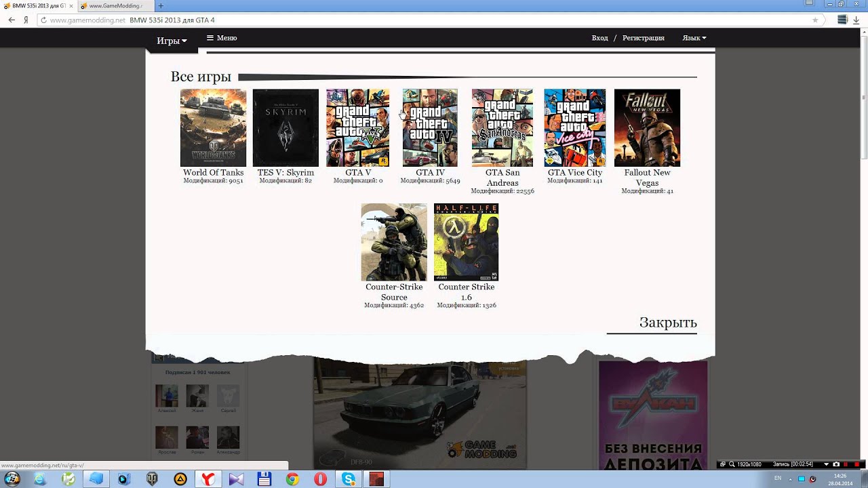Image resolution: width=868 pixels, height=488 pixels.
Task: Switch to the BMW 535i 2013 browser tab
Action: pyautogui.click(x=38, y=5)
